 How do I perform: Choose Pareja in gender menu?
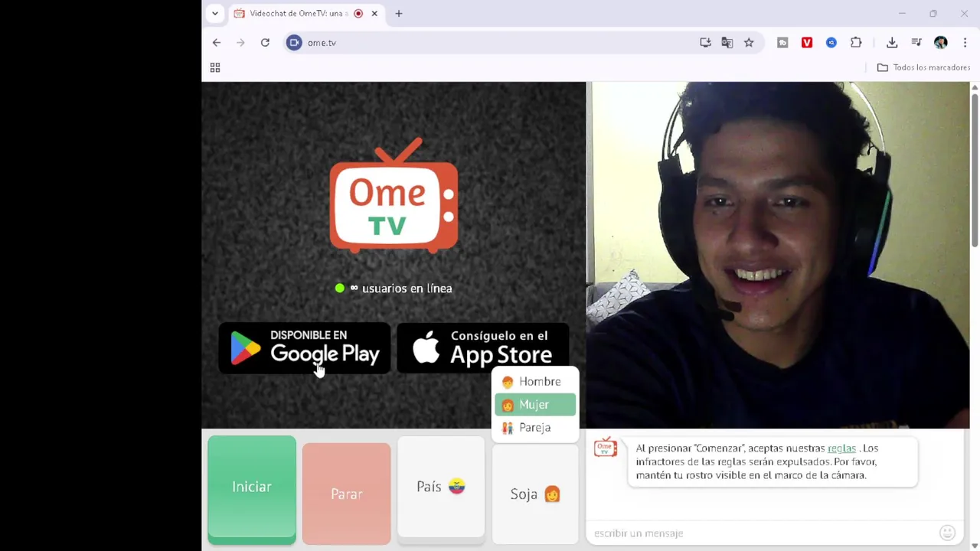[x=535, y=427]
